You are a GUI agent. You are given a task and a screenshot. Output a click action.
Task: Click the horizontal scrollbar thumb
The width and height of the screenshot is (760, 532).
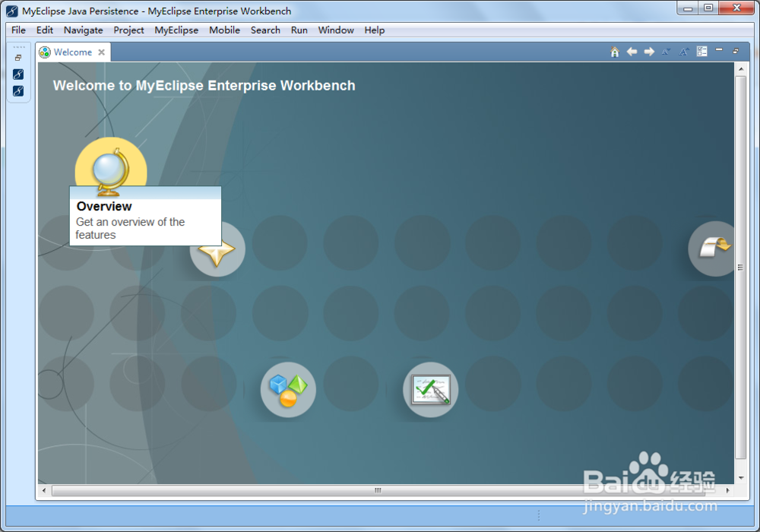[378, 490]
